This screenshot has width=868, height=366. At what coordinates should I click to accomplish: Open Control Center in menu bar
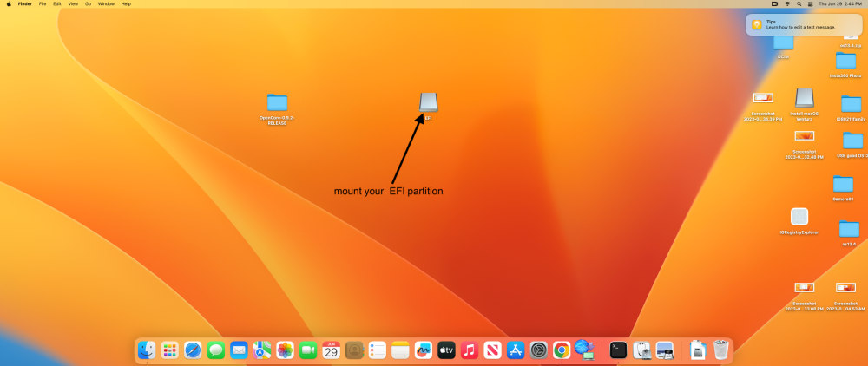tap(811, 3)
